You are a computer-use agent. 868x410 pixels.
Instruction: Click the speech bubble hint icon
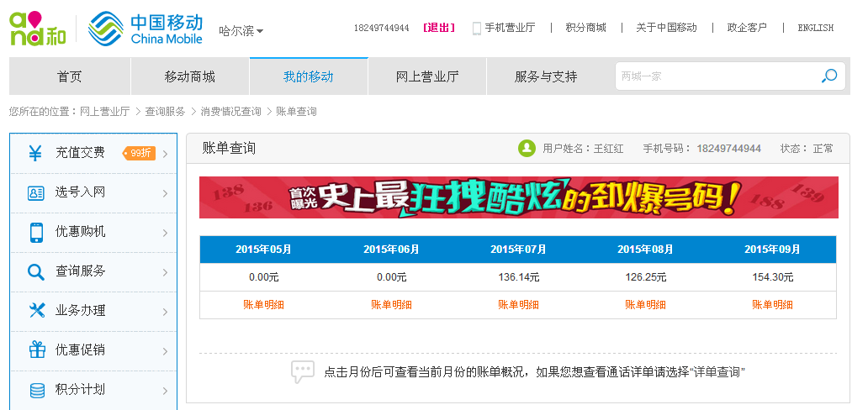coord(303,372)
